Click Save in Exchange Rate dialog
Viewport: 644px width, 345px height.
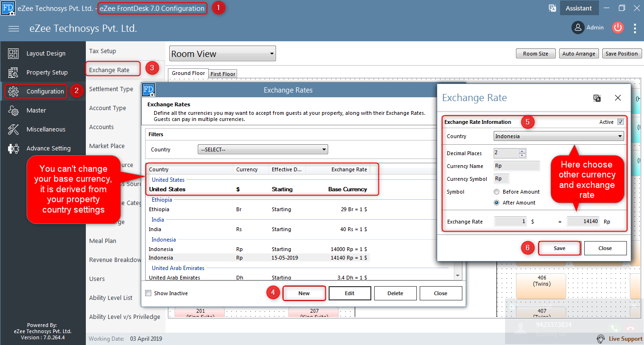coord(560,248)
